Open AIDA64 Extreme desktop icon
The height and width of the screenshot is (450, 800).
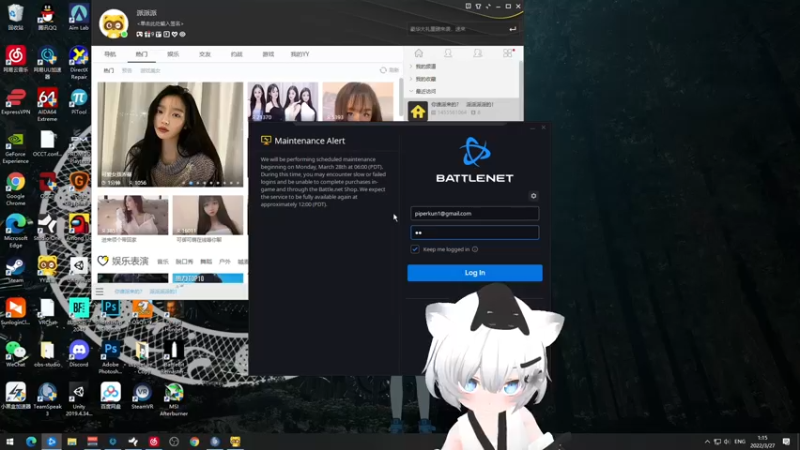point(47,104)
